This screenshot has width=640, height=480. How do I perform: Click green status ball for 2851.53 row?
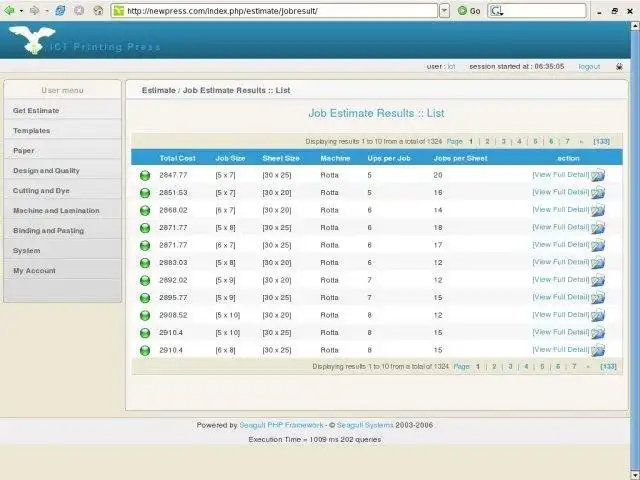145,193
